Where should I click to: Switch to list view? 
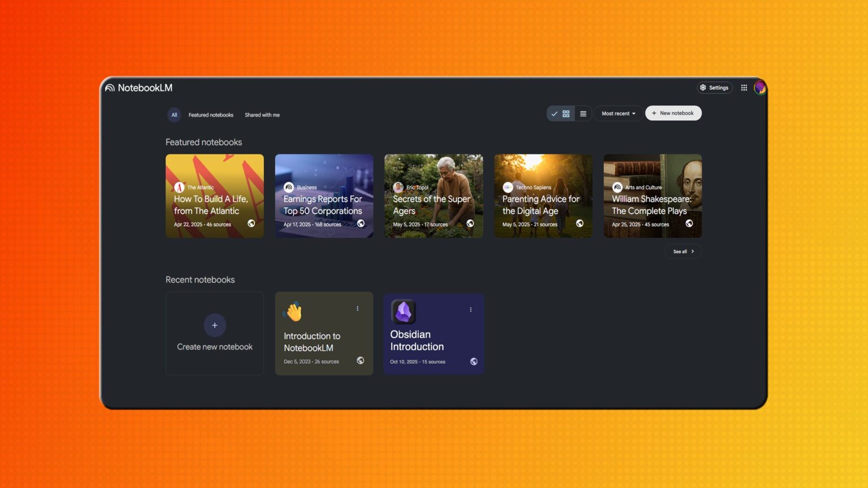(x=583, y=114)
